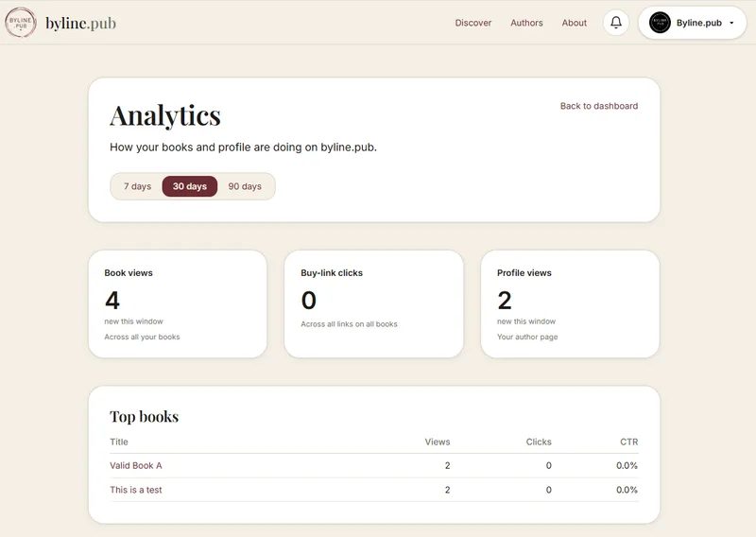Click the Top books heading
The width and height of the screenshot is (756, 537).
[x=145, y=416]
